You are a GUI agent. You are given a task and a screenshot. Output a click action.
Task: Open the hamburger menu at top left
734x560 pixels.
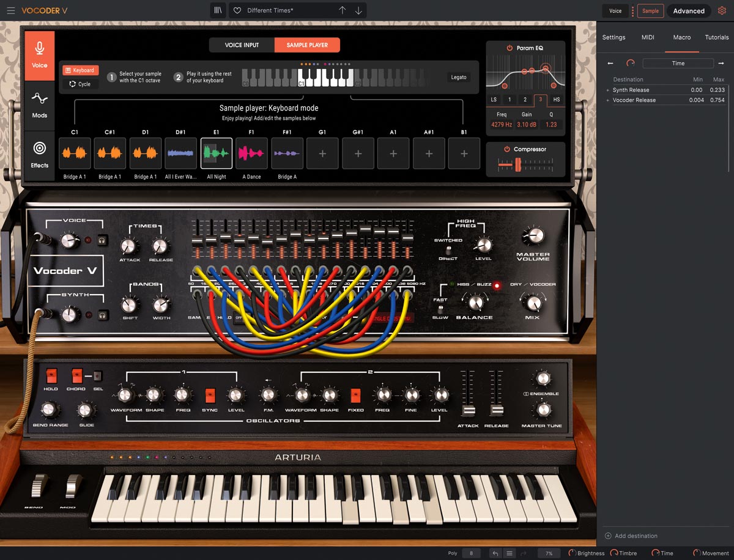click(x=10, y=10)
